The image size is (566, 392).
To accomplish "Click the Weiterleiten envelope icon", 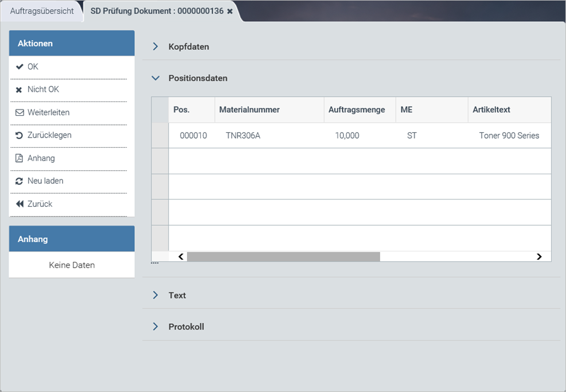I will (x=19, y=113).
